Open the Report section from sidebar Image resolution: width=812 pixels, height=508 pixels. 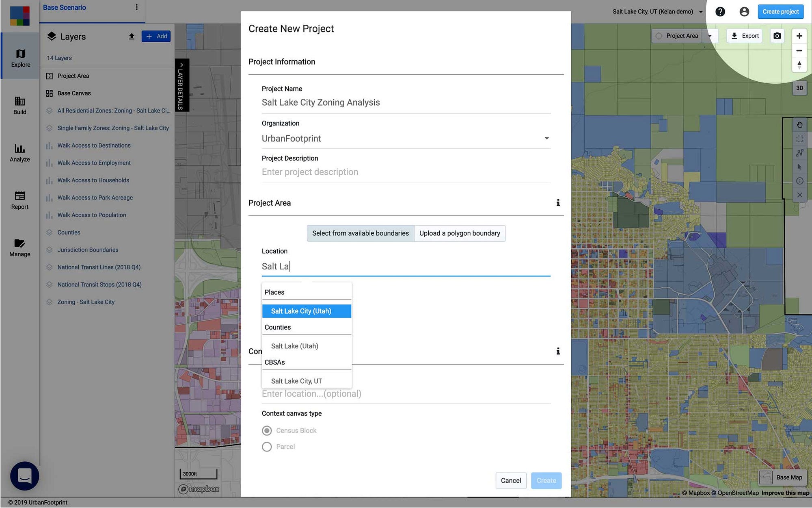tap(19, 199)
